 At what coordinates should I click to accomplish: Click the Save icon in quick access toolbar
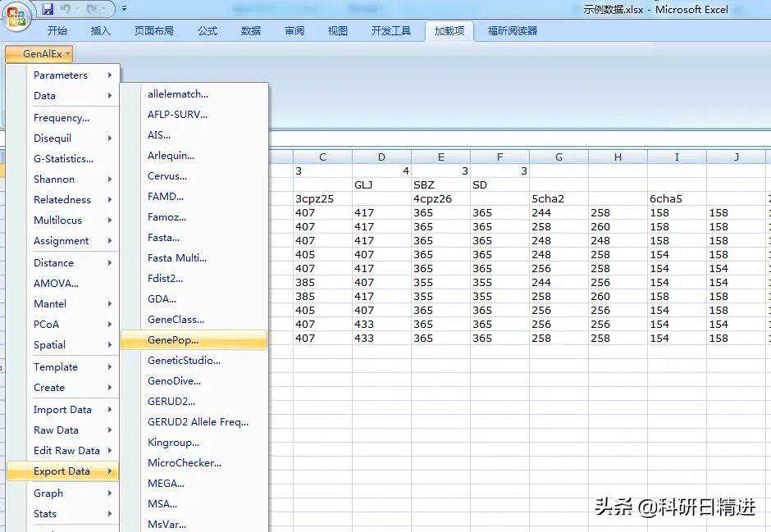[48, 9]
